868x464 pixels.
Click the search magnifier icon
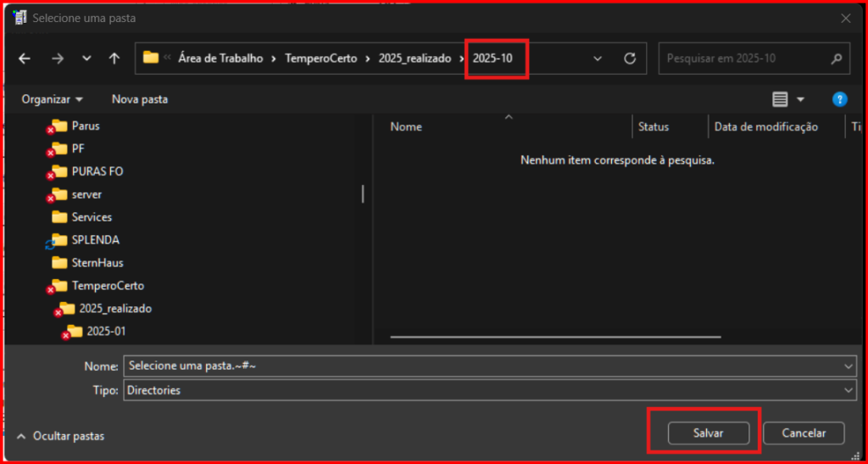tap(836, 59)
